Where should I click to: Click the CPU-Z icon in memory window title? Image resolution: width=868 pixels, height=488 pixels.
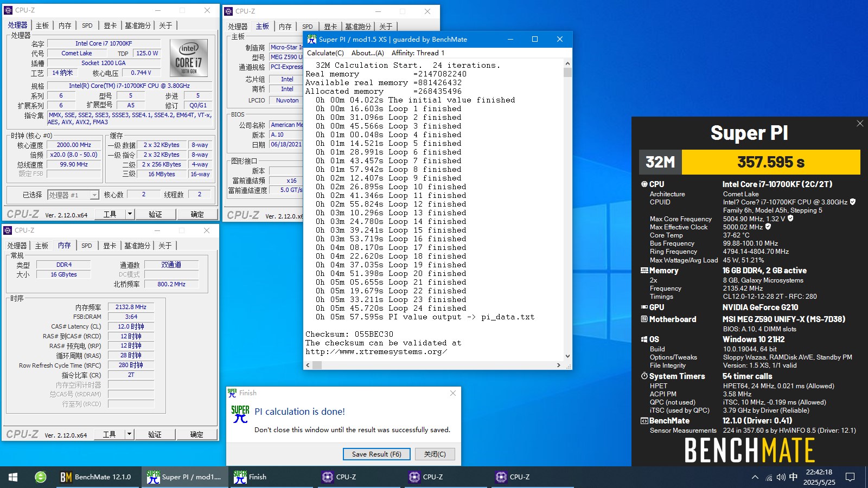8,230
